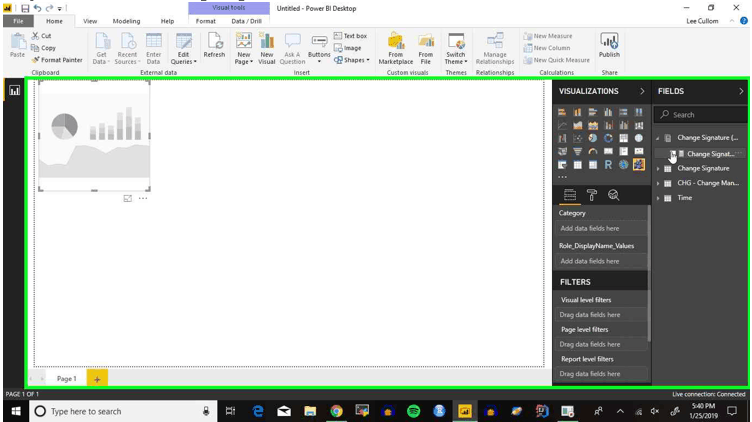
Task: Undo the last action
Action: click(37, 8)
